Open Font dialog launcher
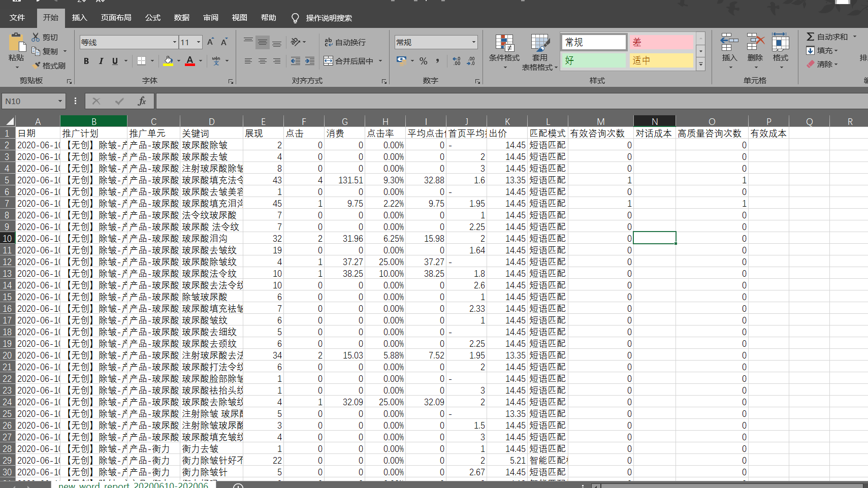 coord(231,81)
